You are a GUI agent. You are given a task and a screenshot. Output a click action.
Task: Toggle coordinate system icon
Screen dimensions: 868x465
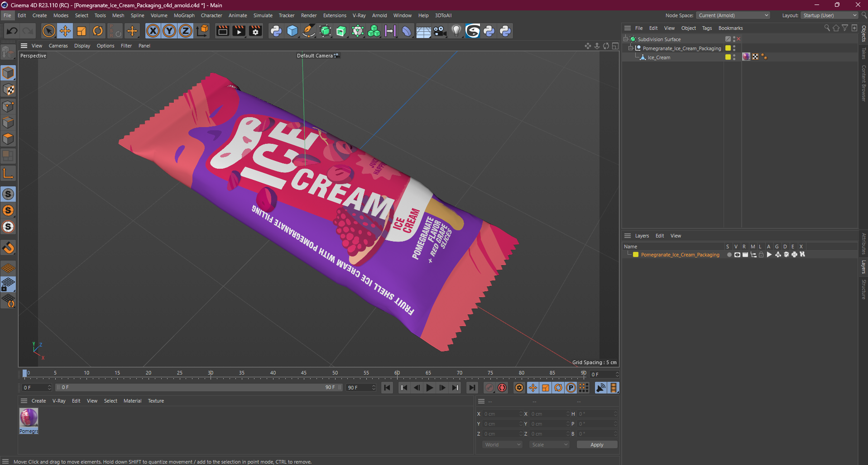click(x=202, y=31)
